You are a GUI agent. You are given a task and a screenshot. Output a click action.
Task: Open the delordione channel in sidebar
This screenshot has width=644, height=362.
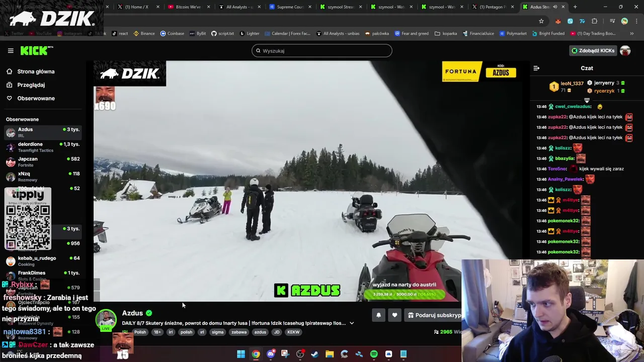[x=43, y=147]
